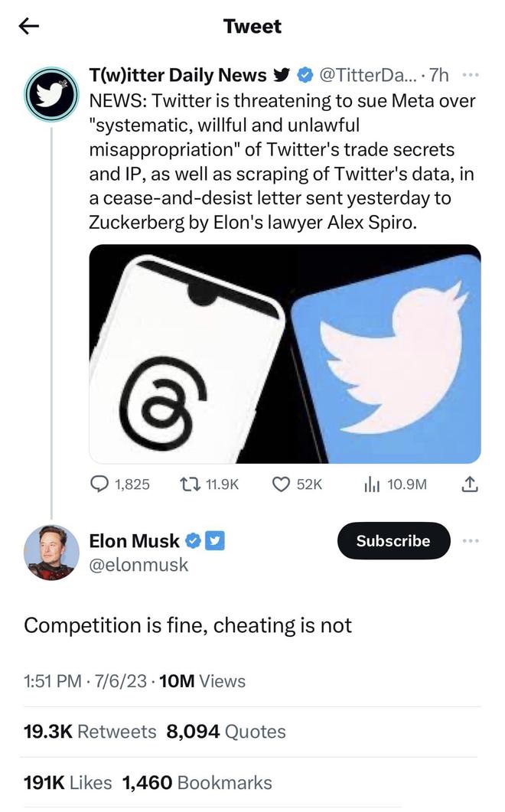The width and height of the screenshot is (505, 812).
Task: Tap the back arrow icon
Action: (x=29, y=26)
